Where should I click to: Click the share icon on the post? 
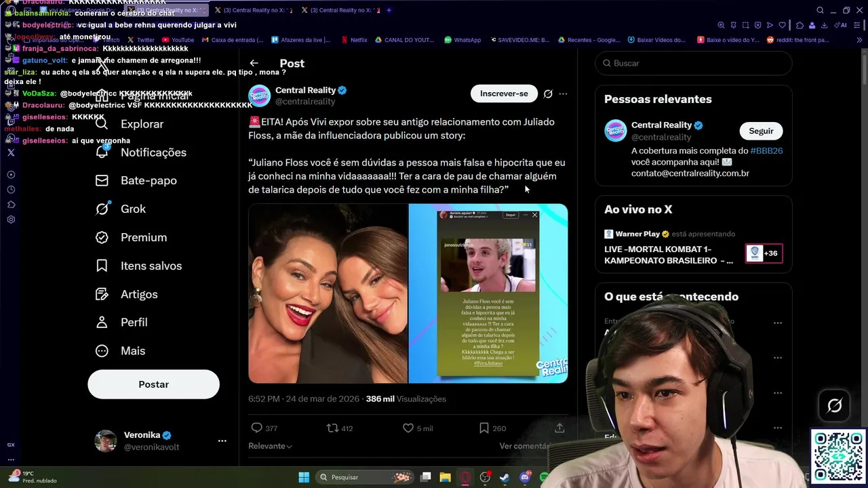559,428
